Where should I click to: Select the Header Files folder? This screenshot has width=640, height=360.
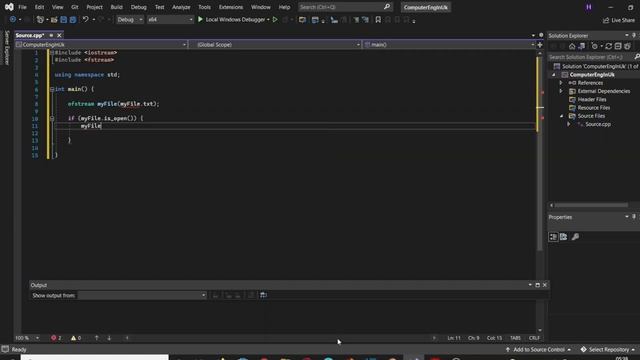tap(591, 100)
